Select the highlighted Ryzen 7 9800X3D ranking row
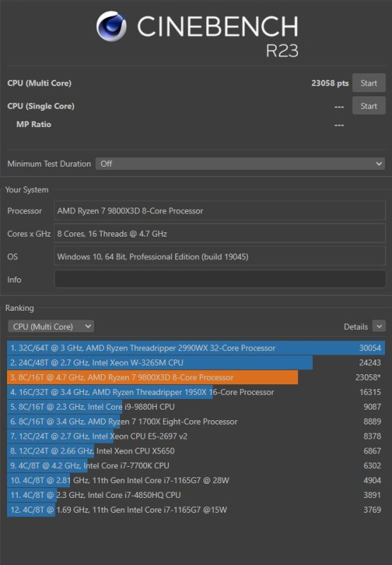Image resolution: width=392 pixels, height=565 pixels. (x=196, y=377)
